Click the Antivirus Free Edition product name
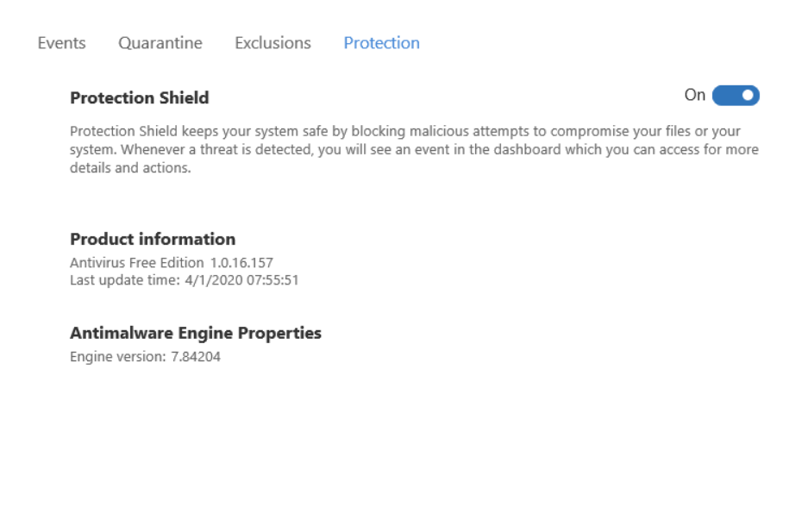Image resolution: width=808 pixels, height=532 pixels. (x=137, y=262)
